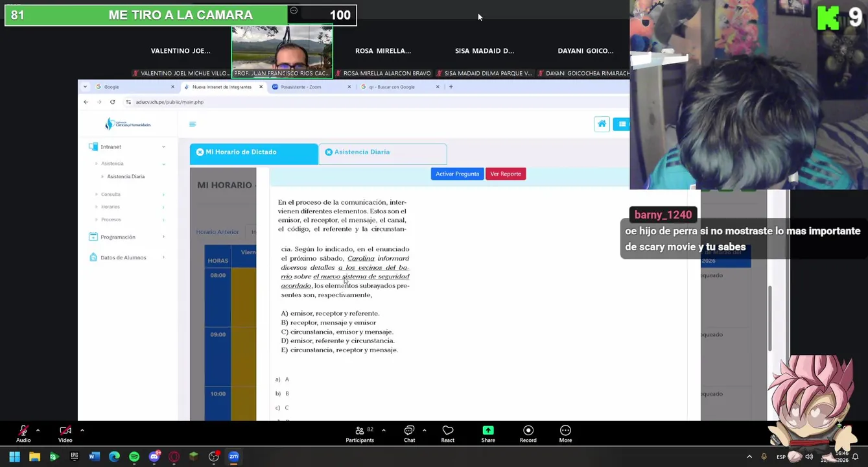
Task: Click Valentino Joe participant tile
Action: [x=181, y=52]
